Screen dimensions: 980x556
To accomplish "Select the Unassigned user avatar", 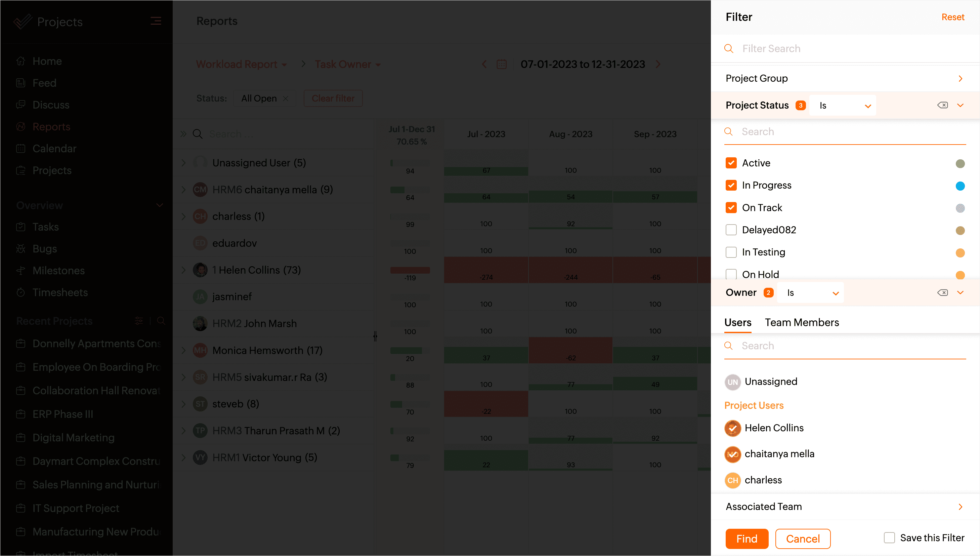I will point(732,382).
